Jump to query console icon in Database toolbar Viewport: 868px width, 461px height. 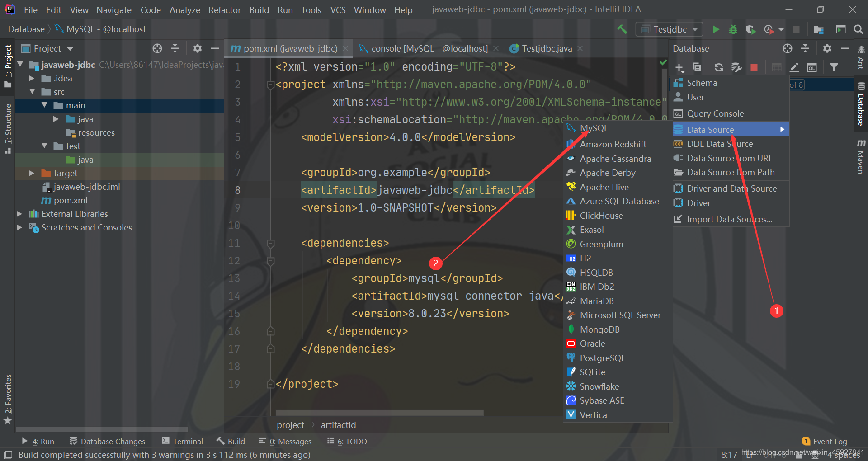pyautogui.click(x=812, y=68)
